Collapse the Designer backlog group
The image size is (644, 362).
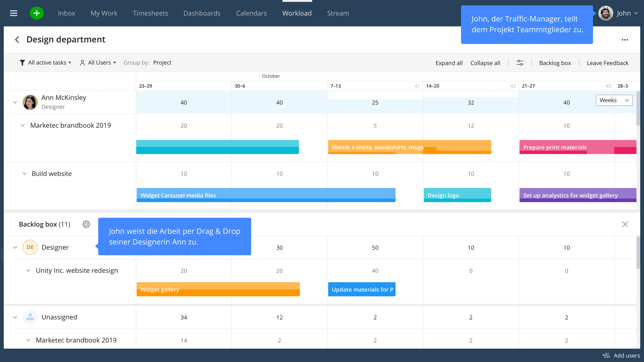[x=15, y=247]
